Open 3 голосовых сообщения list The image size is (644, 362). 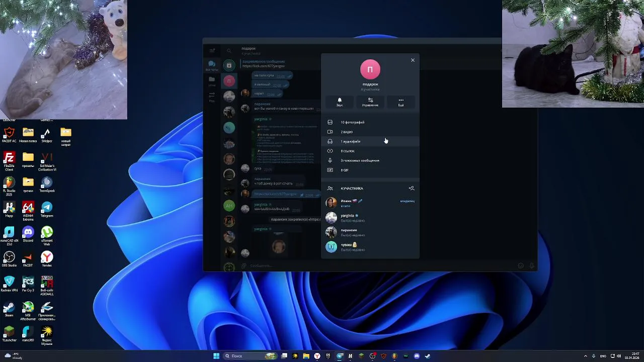click(370, 160)
